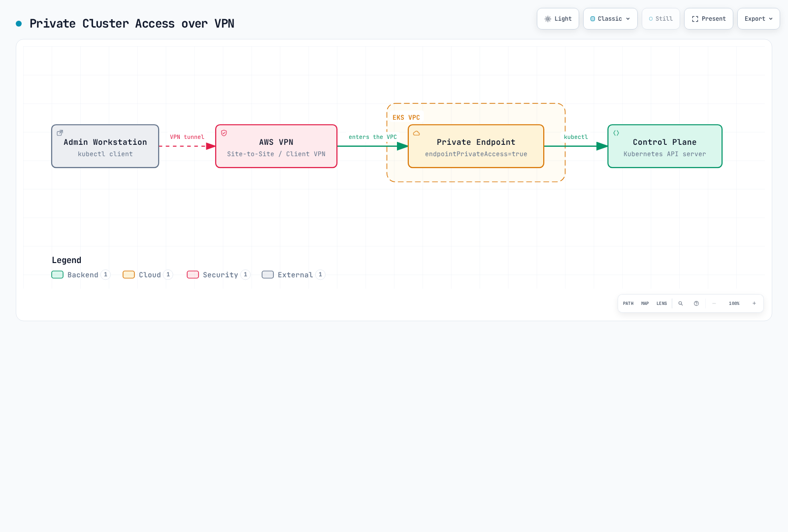Select the Control Plane node

point(665,146)
